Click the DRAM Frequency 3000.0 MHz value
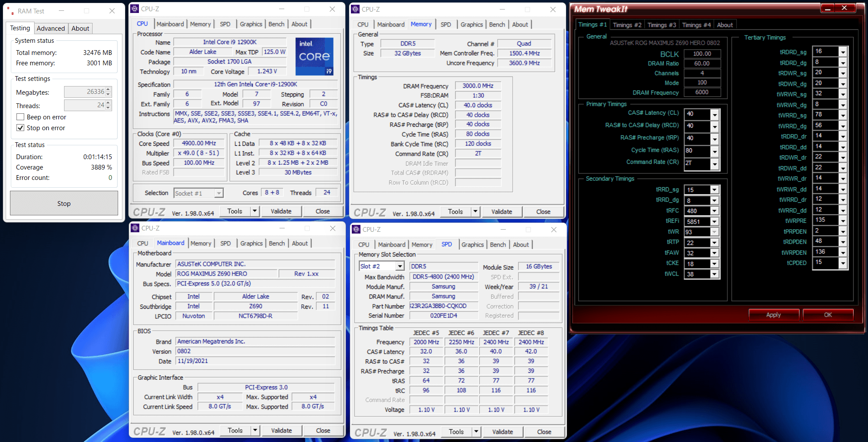This screenshot has height=442, width=868. pos(478,86)
